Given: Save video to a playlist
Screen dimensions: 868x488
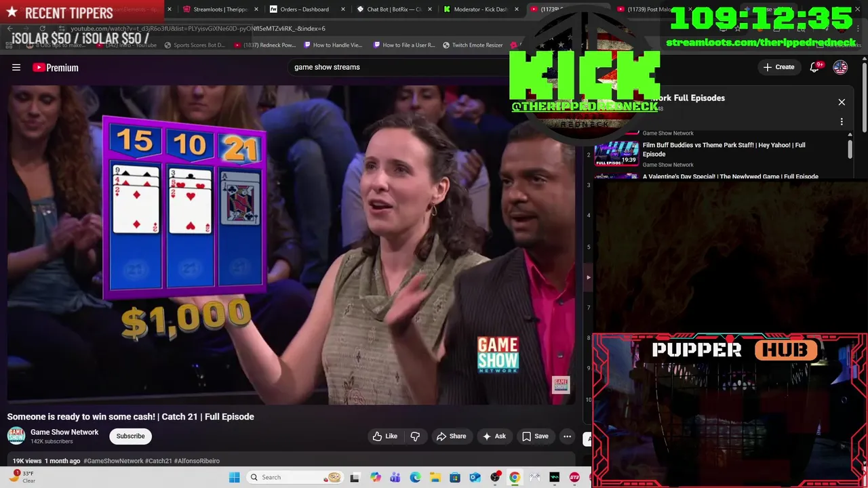Looking at the screenshot, I should click(534, 436).
